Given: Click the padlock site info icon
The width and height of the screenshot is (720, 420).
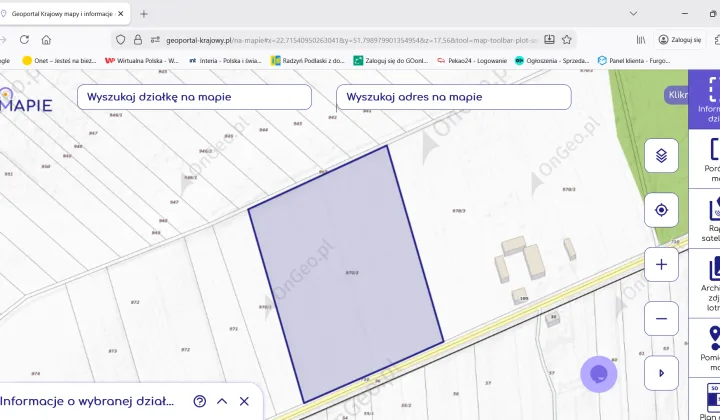Looking at the screenshot, I should [x=138, y=40].
